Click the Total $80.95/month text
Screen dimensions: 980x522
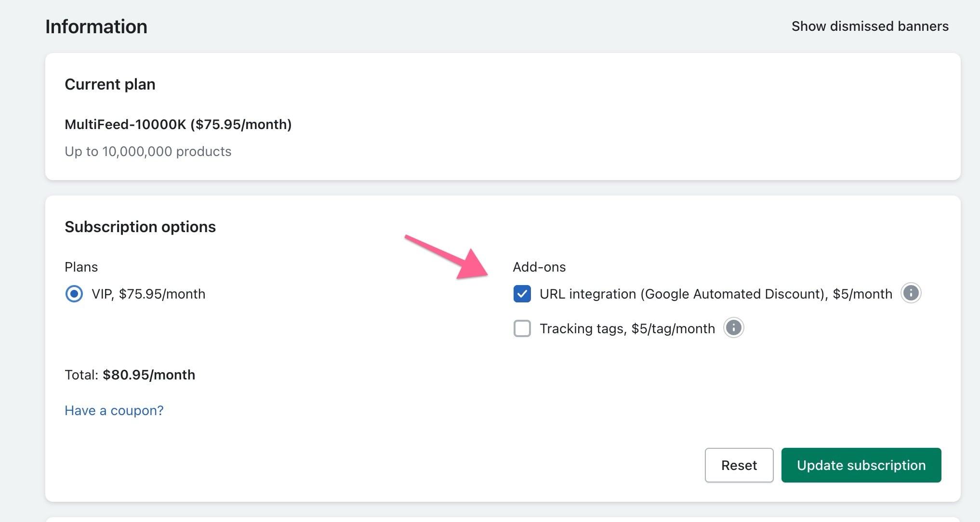tap(130, 375)
